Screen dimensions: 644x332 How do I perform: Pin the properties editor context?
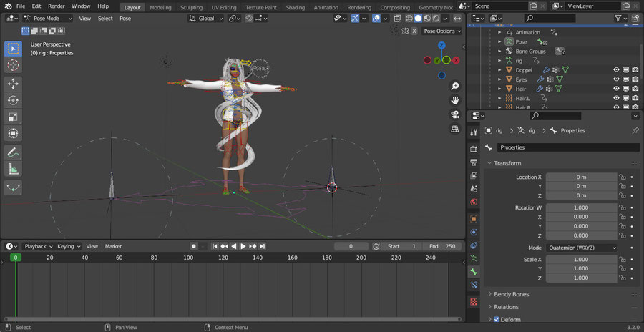coord(635,131)
